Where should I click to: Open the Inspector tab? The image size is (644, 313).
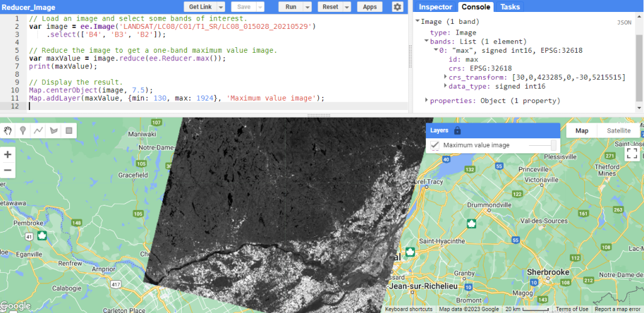click(435, 7)
